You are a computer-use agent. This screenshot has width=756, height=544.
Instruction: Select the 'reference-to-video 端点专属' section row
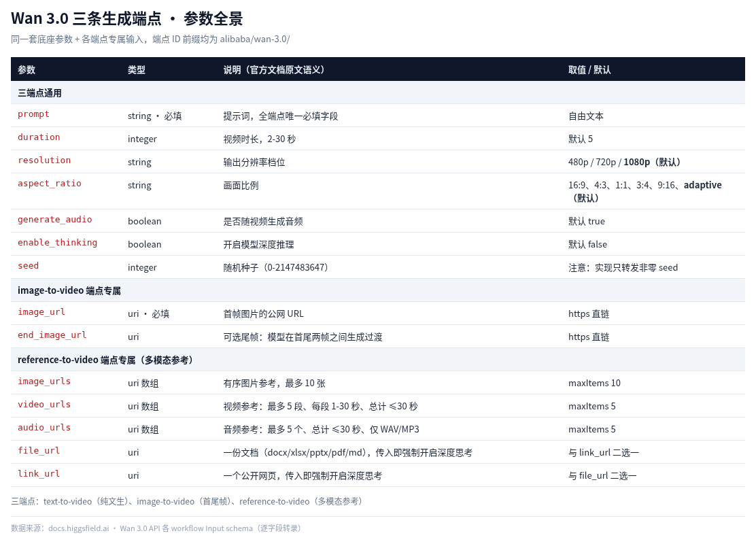[x=378, y=360]
